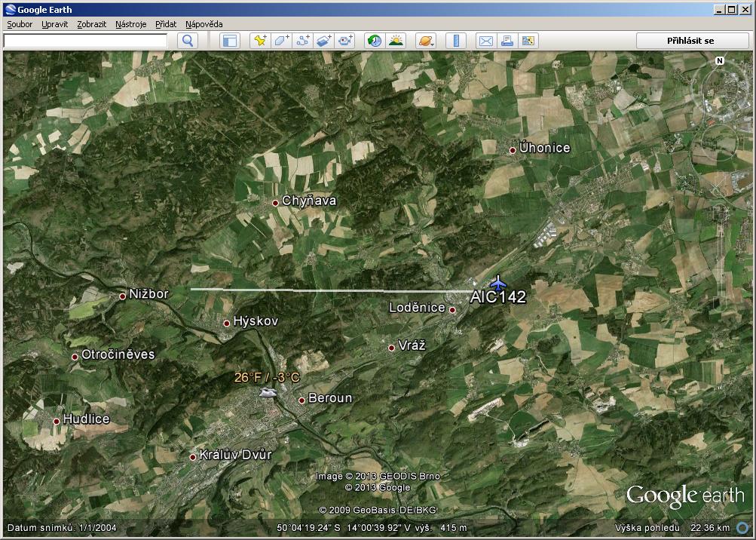
Task: Add a placemark with the pushpin icon
Action: click(260, 41)
